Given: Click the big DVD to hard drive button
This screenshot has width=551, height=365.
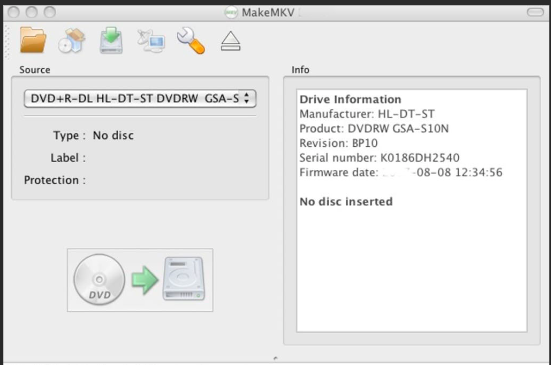Looking at the screenshot, I should pyautogui.click(x=140, y=280).
